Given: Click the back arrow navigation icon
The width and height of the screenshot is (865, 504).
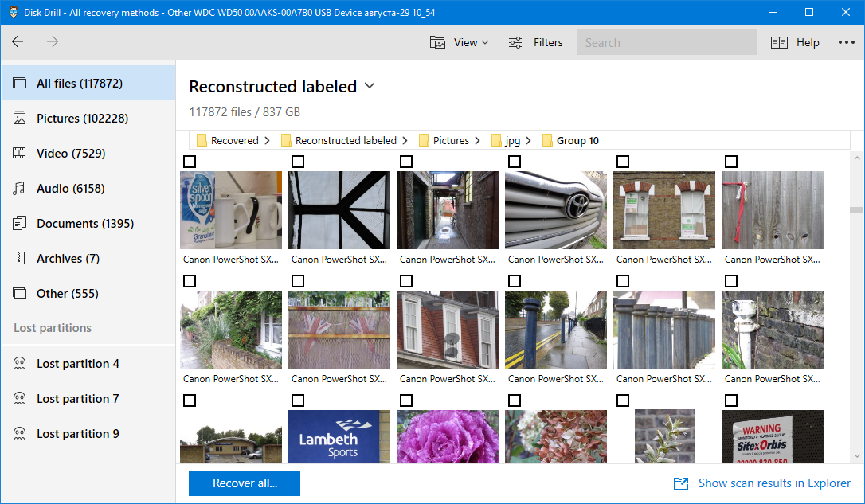Looking at the screenshot, I should [x=18, y=42].
